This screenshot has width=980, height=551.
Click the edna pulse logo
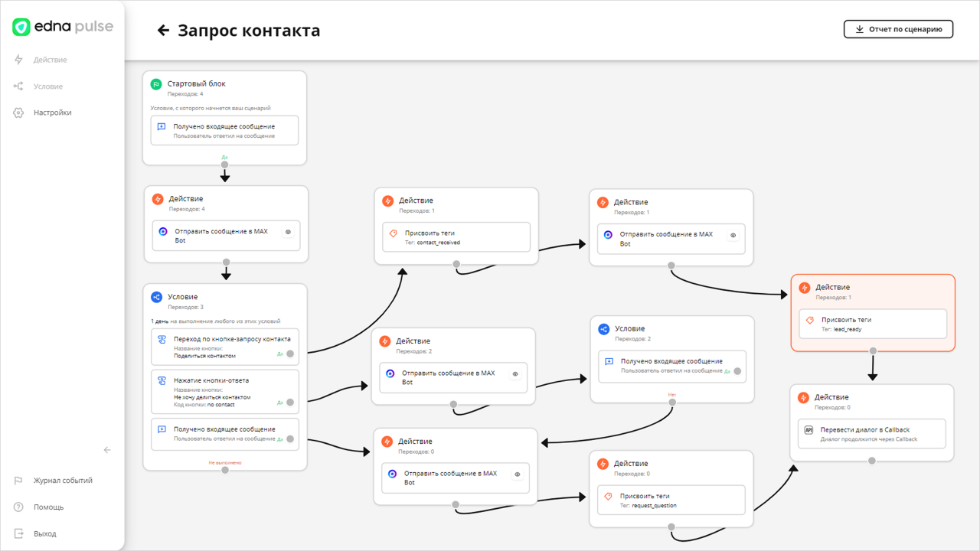click(63, 27)
